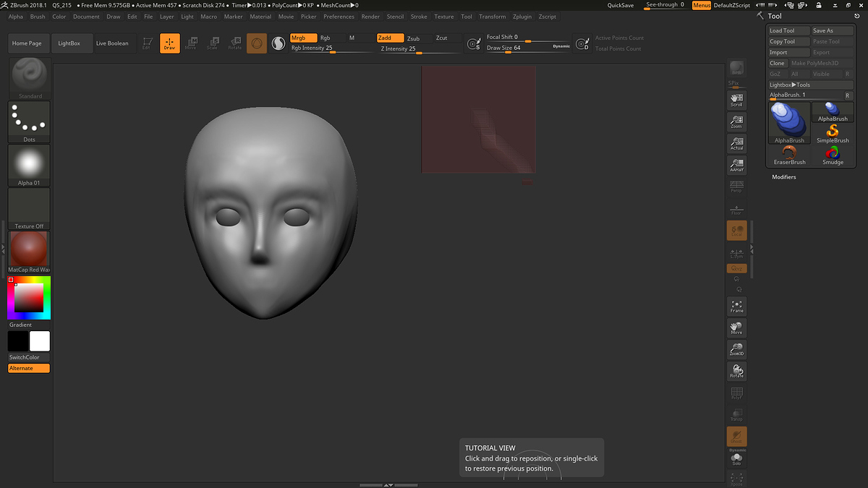
Task: Select the SimpleBrush tool
Action: [833, 134]
